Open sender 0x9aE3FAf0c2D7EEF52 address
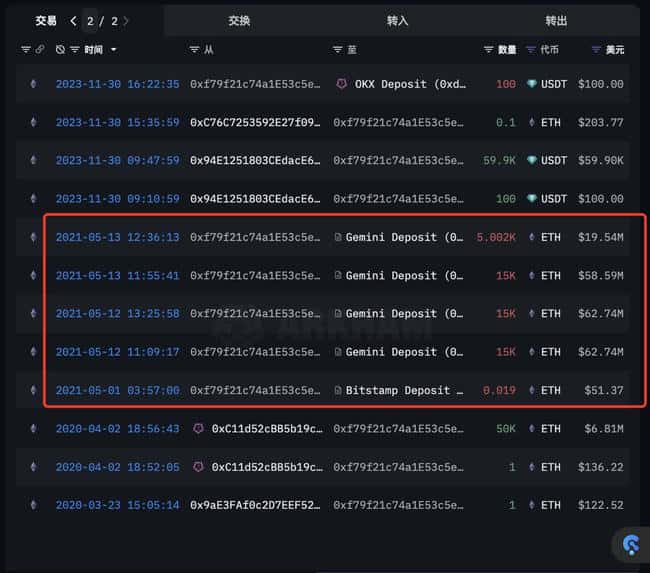 coord(255,505)
